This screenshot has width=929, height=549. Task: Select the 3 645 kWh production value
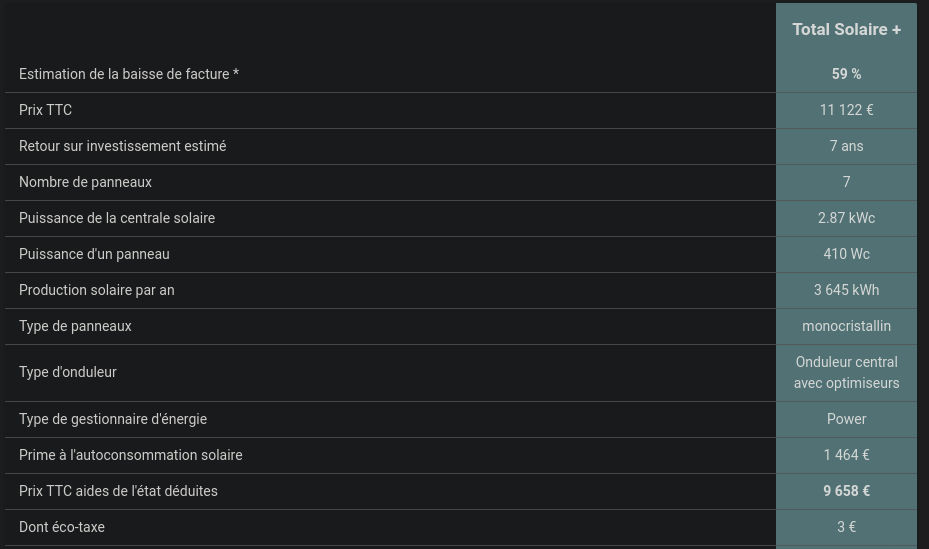[x=846, y=290]
